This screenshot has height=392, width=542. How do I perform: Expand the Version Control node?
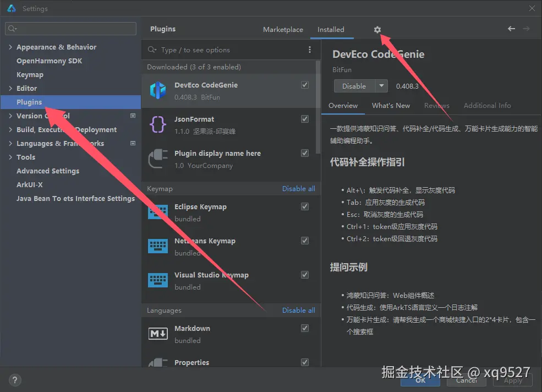pos(10,116)
